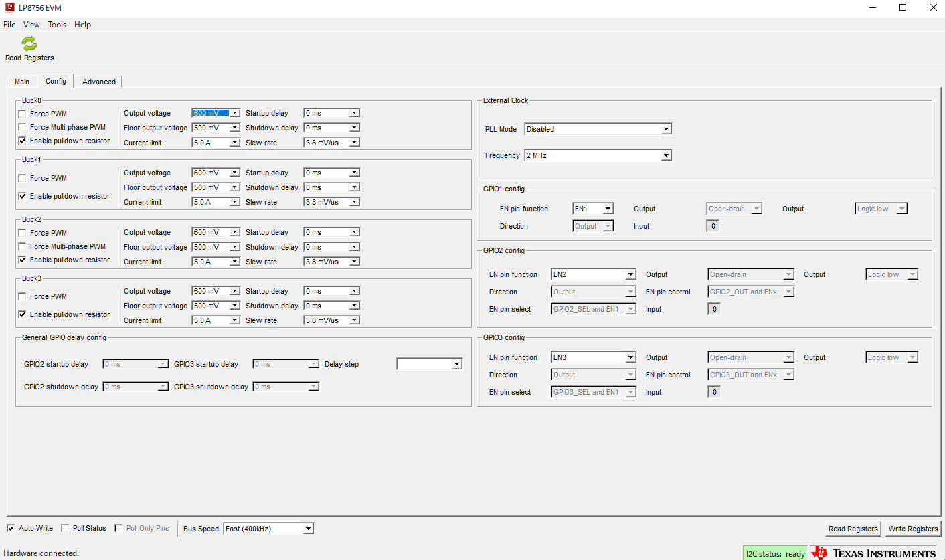Open Buck0 Output voltage dropdown
945x560 pixels.
pos(216,113)
